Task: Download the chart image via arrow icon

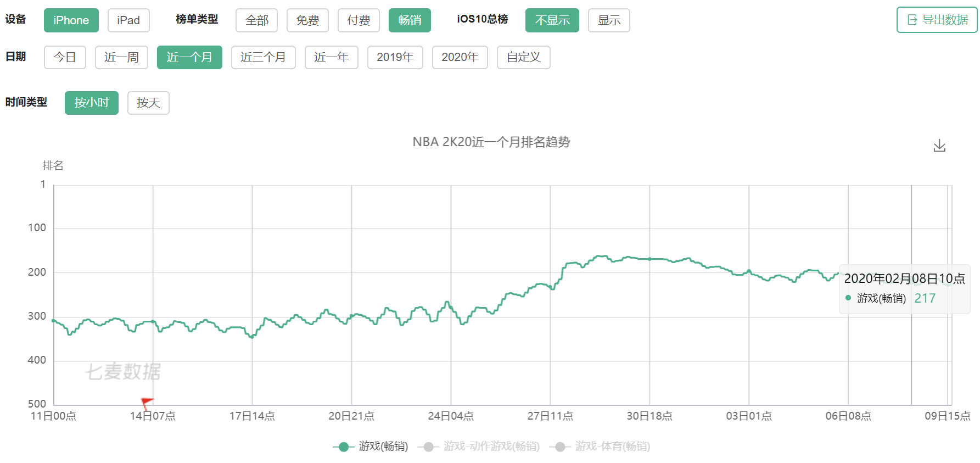Action: point(939,146)
